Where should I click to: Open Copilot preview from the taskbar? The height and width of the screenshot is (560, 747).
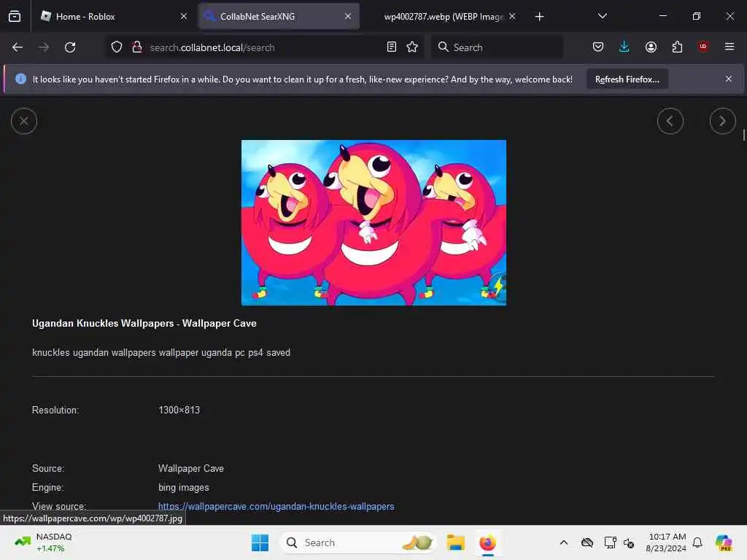pyautogui.click(x=724, y=542)
